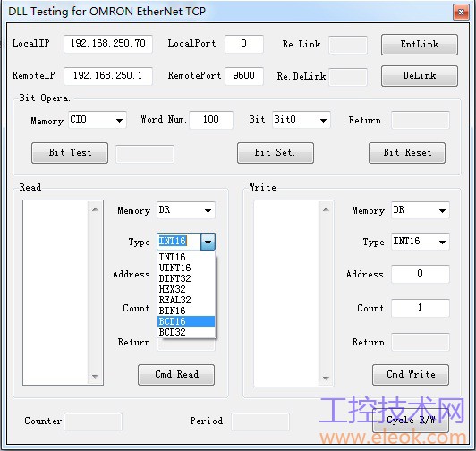This screenshot has width=476, height=451.
Task: Click the RemoteIP input field
Action: tap(108, 76)
